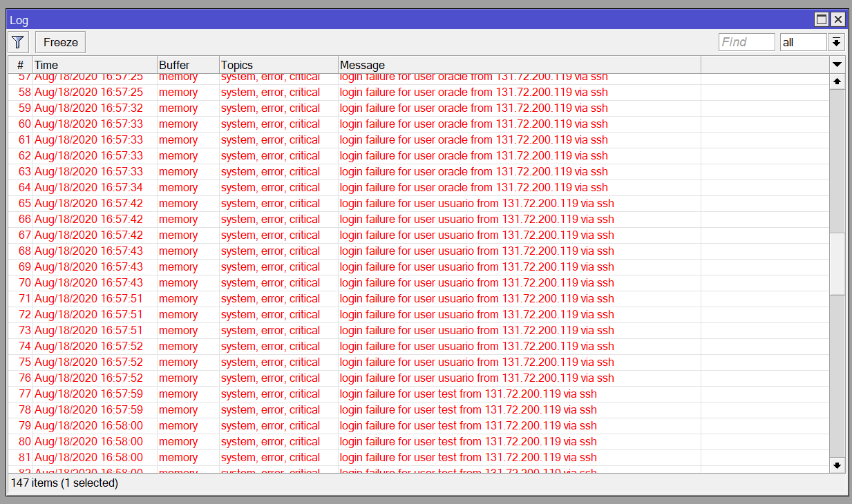This screenshot has width=852, height=504.
Task: Select row 64 timestamped 16:57:34
Action: tap(418, 188)
